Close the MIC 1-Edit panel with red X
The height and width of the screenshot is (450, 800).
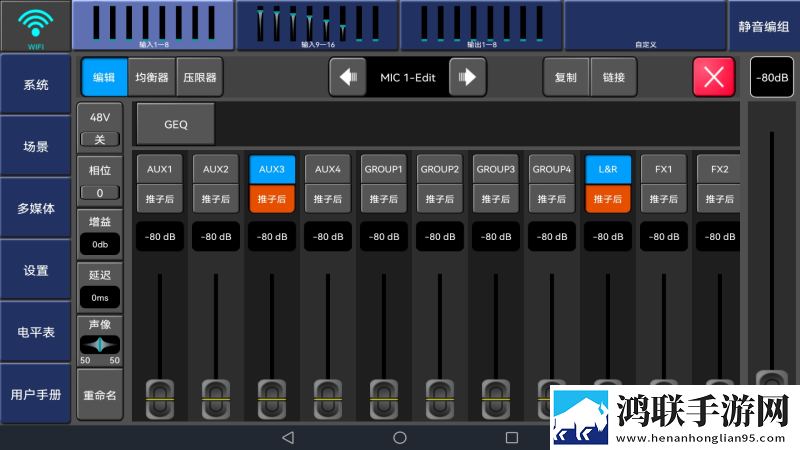713,77
